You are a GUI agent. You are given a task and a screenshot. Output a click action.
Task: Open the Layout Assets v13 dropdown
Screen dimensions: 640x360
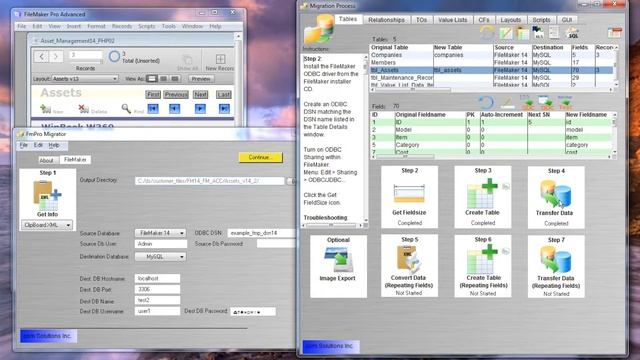85,79
